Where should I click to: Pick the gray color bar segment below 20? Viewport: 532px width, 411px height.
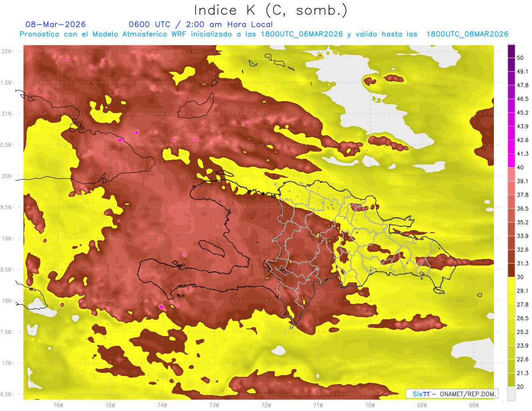coord(511,393)
